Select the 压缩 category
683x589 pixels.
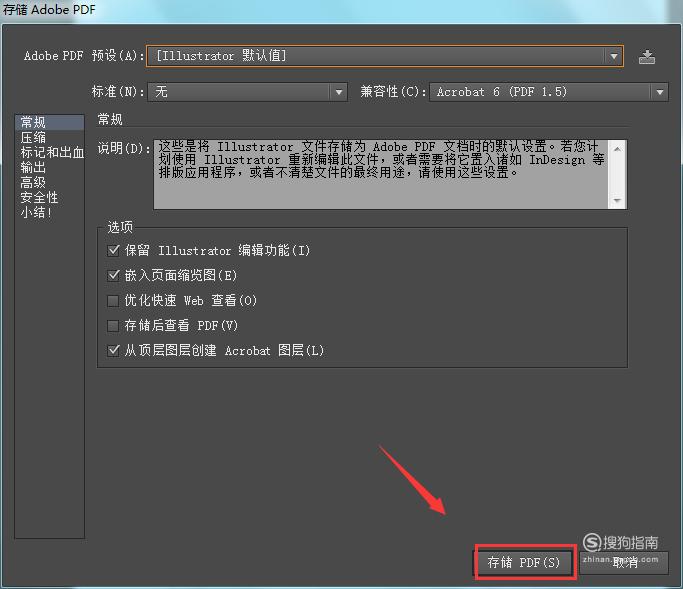click(x=49, y=137)
